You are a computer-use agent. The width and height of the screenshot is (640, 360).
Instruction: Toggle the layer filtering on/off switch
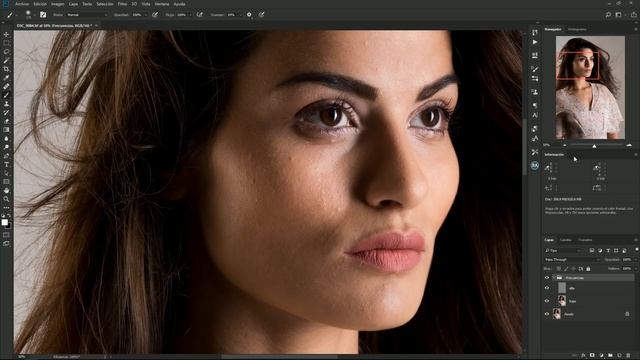tap(636, 249)
